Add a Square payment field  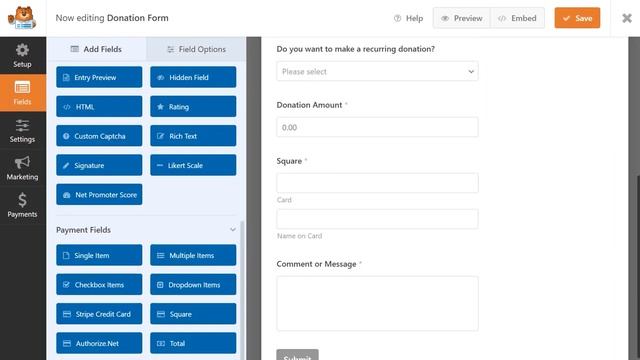click(x=193, y=314)
